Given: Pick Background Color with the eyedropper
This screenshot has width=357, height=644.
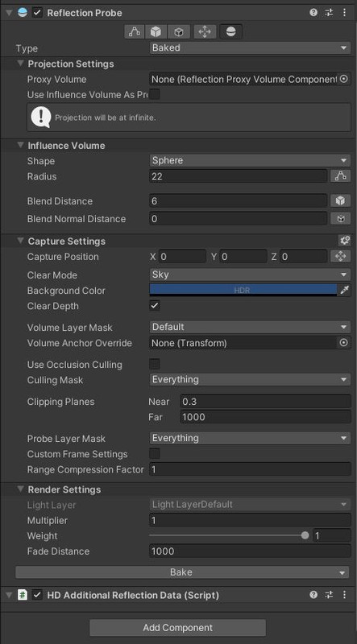Looking at the screenshot, I should pos(344,291).
